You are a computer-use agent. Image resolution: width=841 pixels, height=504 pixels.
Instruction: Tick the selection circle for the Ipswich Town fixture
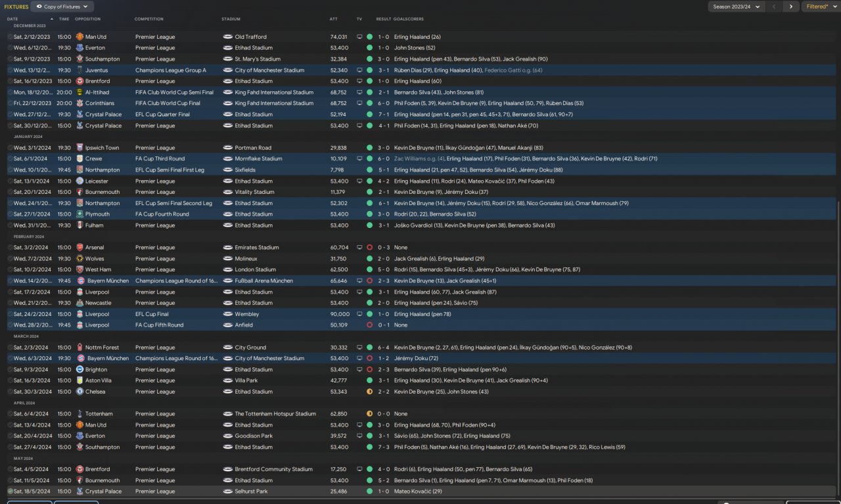10,148
